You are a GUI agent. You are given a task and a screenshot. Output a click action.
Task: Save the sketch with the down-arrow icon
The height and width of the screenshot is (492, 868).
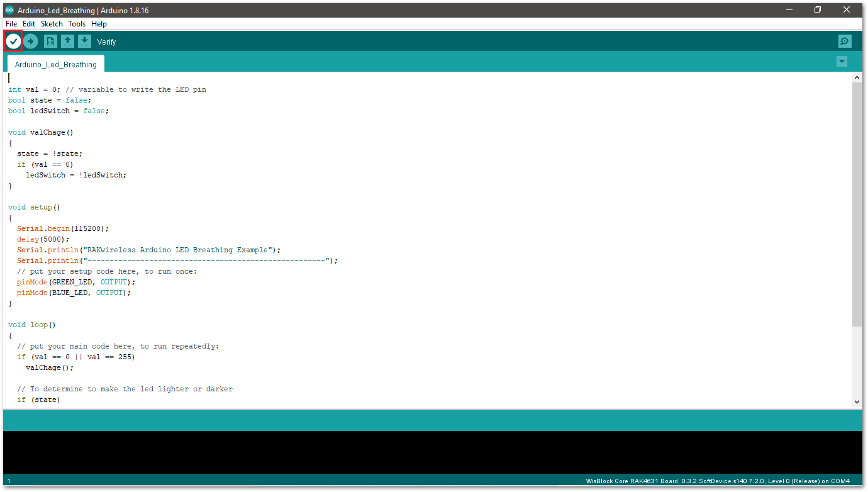tap(84, 42)
